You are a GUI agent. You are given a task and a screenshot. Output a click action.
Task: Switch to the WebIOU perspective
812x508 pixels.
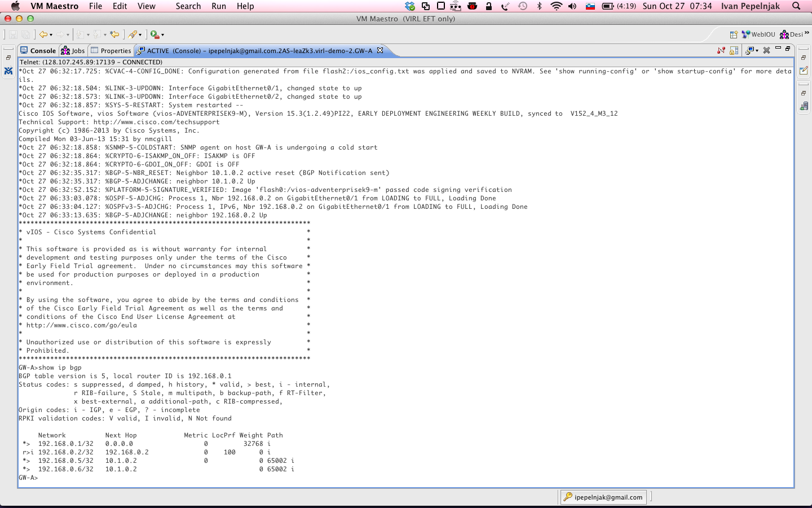[x=758, y=34]
